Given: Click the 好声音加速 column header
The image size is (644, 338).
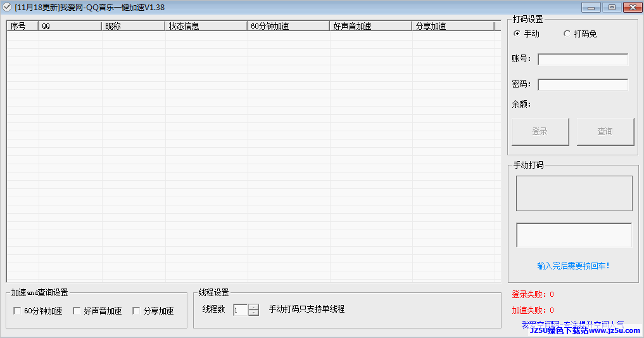Looking at the screenshot, I should tap(370, 26).
